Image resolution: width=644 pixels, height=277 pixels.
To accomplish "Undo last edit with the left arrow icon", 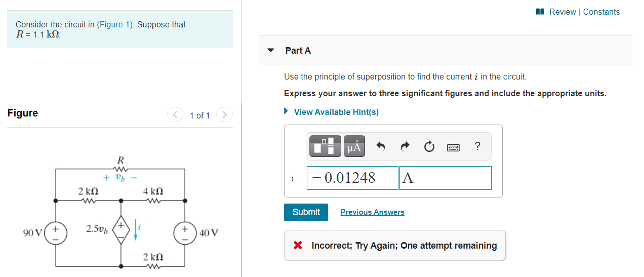I will 381,147.
